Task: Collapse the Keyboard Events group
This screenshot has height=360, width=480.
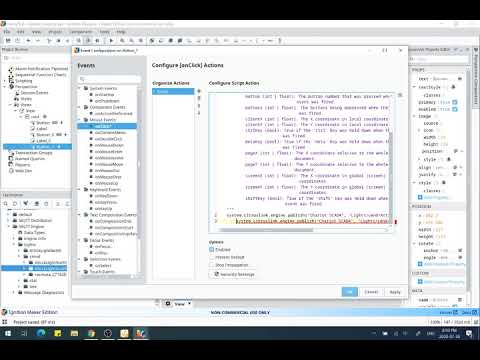Action: click(x=80, y=189)
